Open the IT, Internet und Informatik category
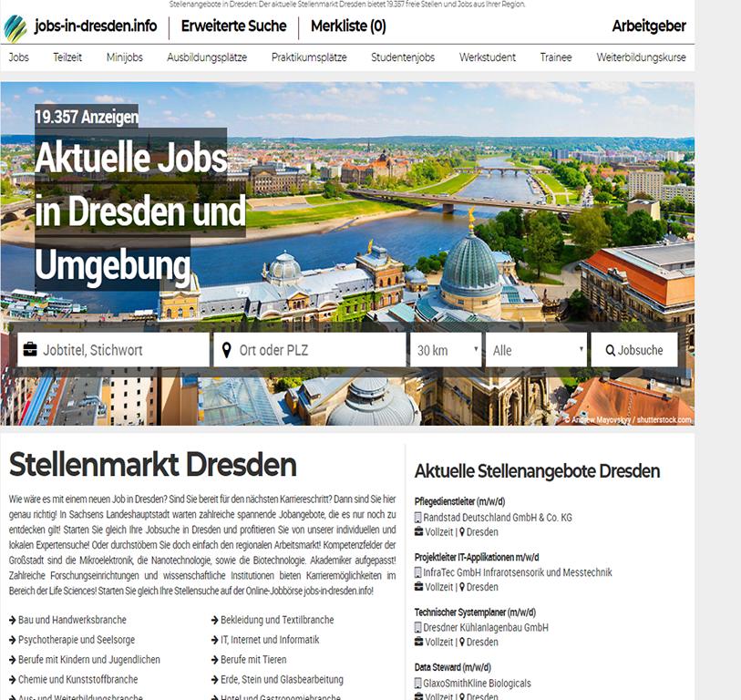741x700 pixels. 271,640
